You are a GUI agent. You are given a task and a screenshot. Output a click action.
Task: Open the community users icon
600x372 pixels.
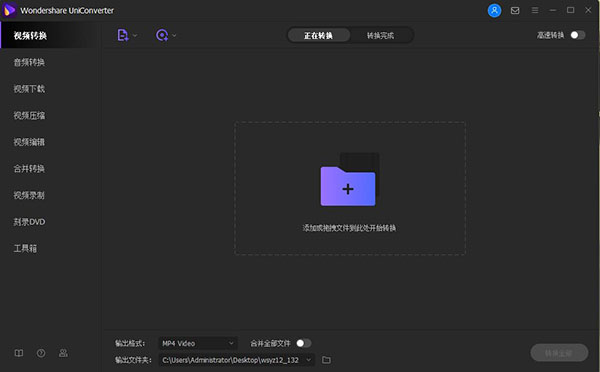tap(64, 353)
